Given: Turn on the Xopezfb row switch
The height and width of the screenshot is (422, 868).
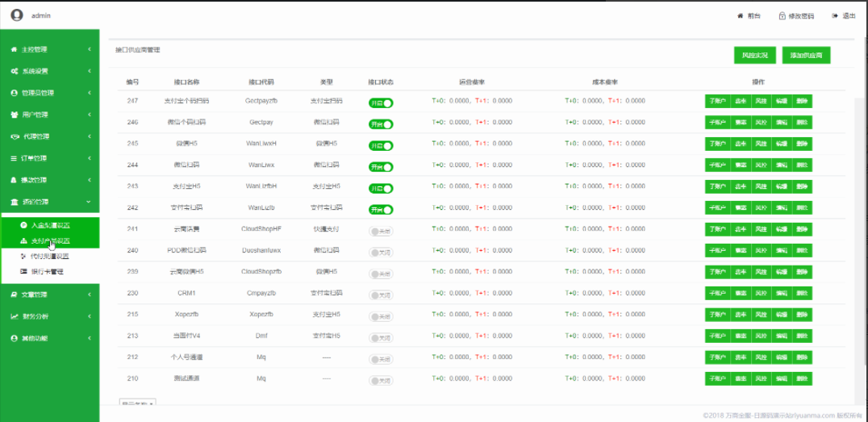Looking at the screenshot, I should pyautogui.click(x=381, y=317).
